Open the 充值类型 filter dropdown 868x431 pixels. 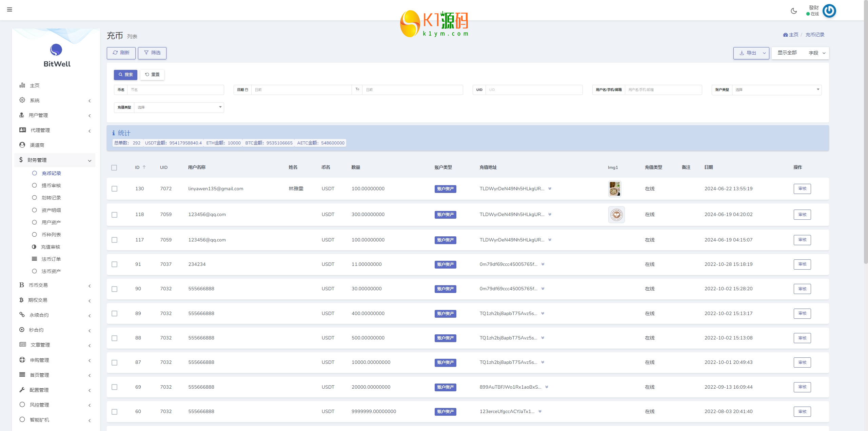pyautogui.click(x=179, y=107)
